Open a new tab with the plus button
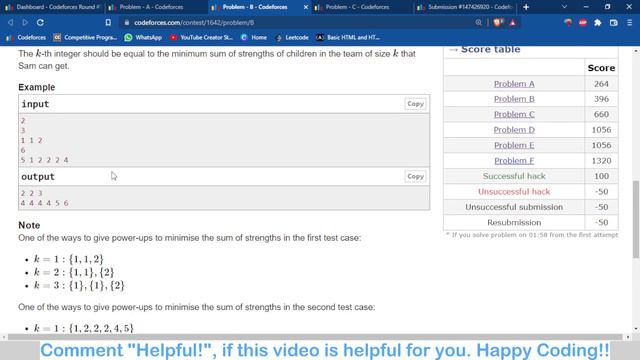Screen dimensions: 640x360 click(526, 7)
